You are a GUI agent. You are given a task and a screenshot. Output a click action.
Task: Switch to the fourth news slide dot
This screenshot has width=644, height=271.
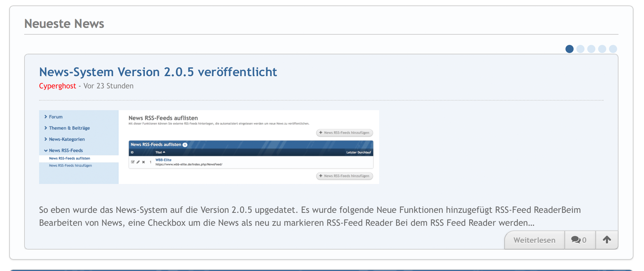tap(602, 49)
